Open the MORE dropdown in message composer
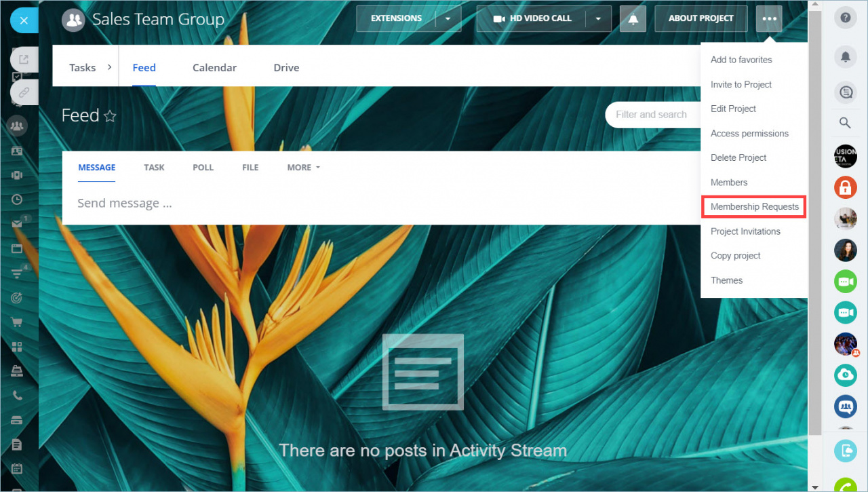The width and height of the screenshot is (868, 492). pos(303,168)
